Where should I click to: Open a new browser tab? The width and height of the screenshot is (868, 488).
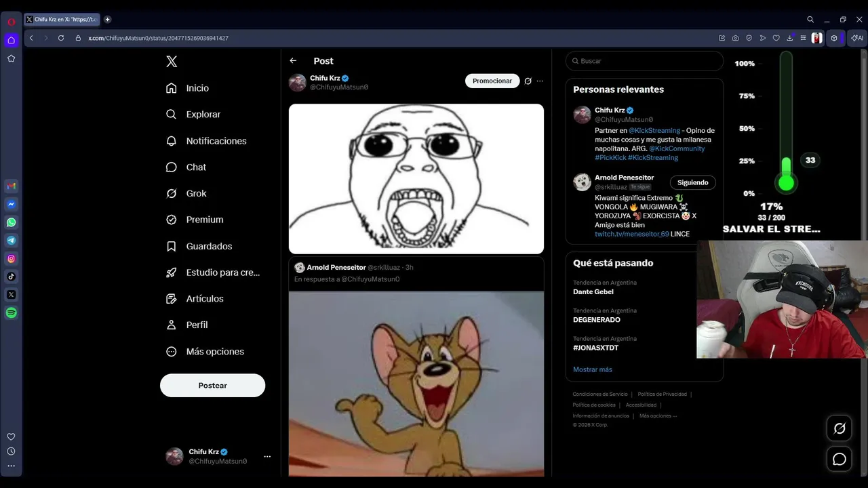[x=107, y=20]
